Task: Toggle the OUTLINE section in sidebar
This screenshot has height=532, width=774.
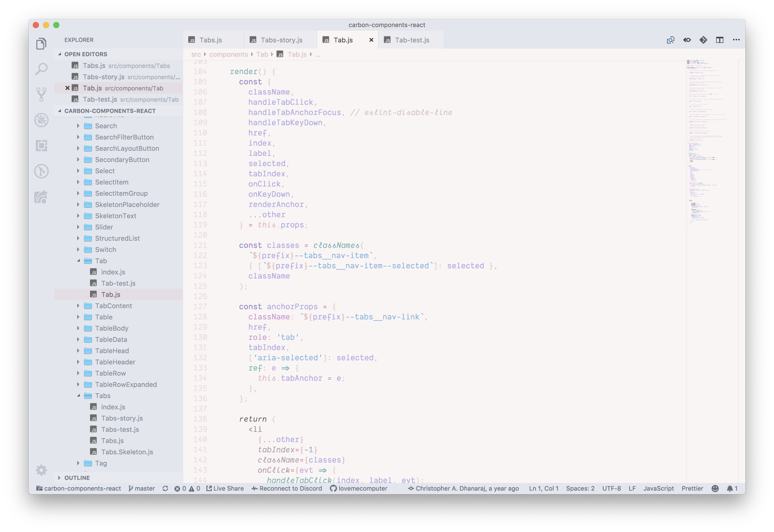Action: pyautogui.click(x=77, y=477)
